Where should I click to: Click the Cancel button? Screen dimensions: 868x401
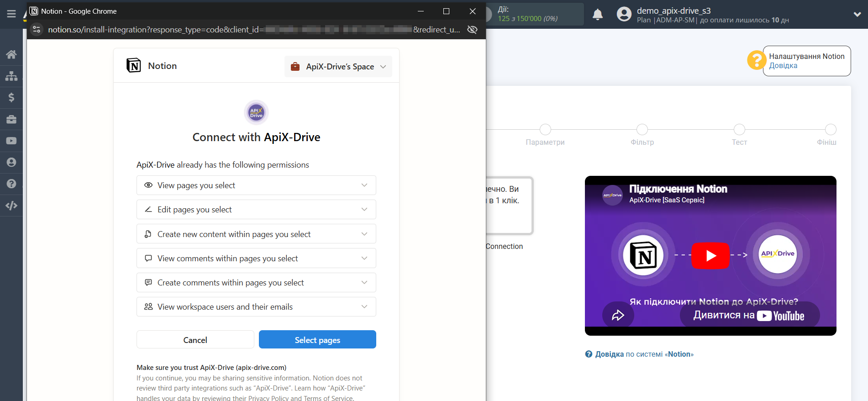(195, 340)
